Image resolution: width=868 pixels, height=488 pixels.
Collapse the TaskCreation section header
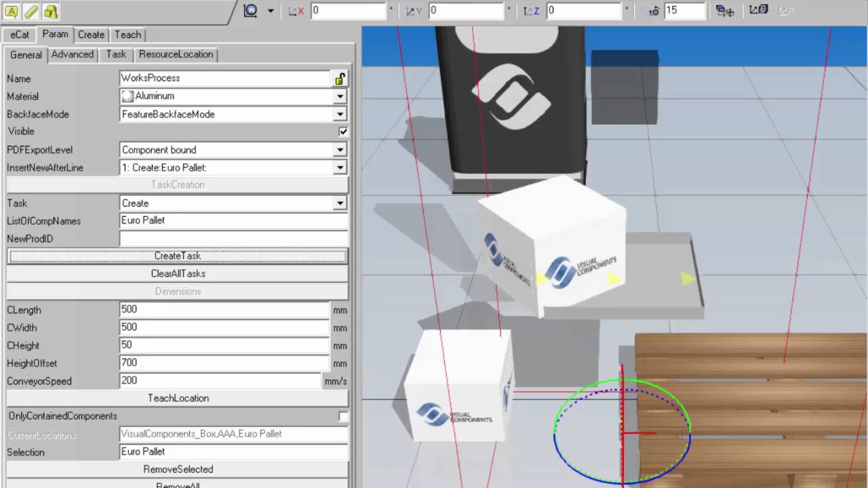click(x=178, y=184)
